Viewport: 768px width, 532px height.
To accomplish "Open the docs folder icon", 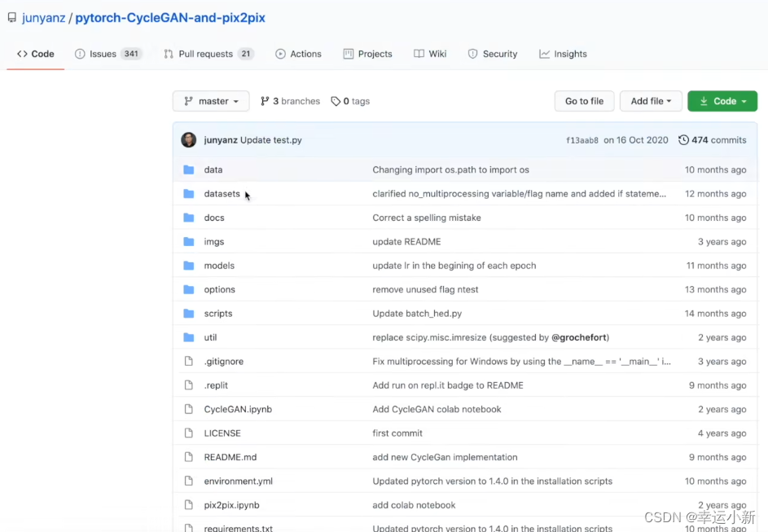I will (x=189, y=218).
